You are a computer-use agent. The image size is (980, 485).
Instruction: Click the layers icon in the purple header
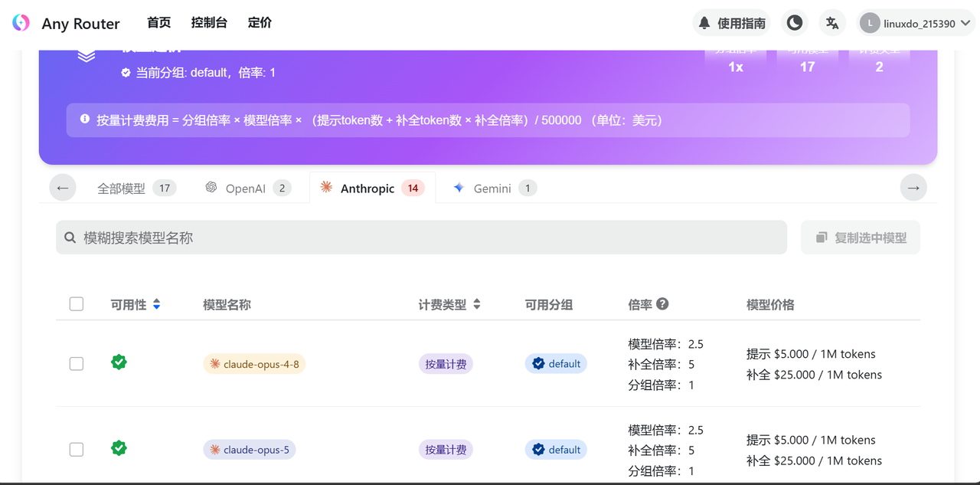pos(87,56)
